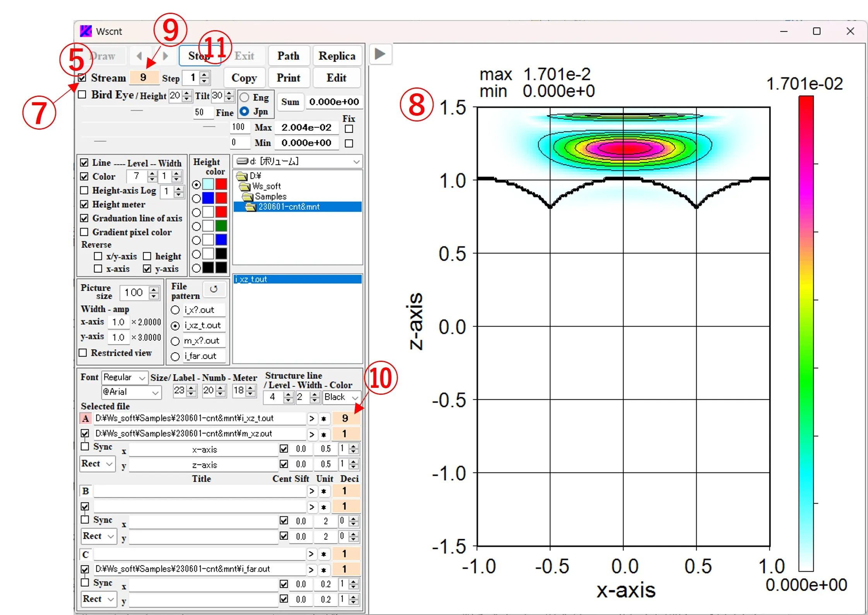Click the Edit button
Image resolution: width=868 pixels, height=615 pixels.
point(336,78)
